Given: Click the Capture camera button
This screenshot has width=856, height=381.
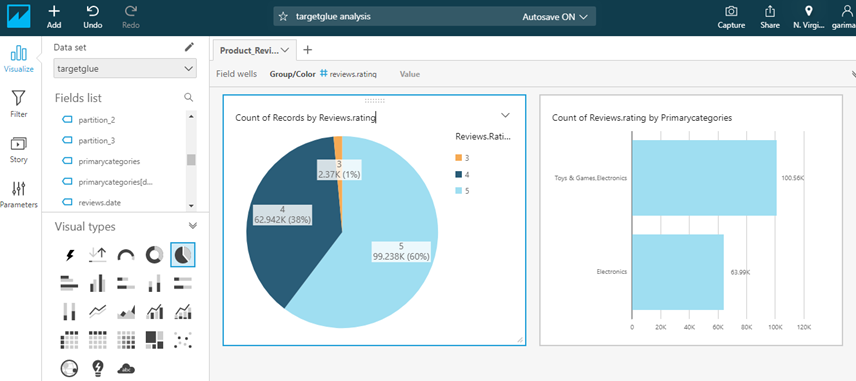Looking at the screenshot, I should 731,17.
